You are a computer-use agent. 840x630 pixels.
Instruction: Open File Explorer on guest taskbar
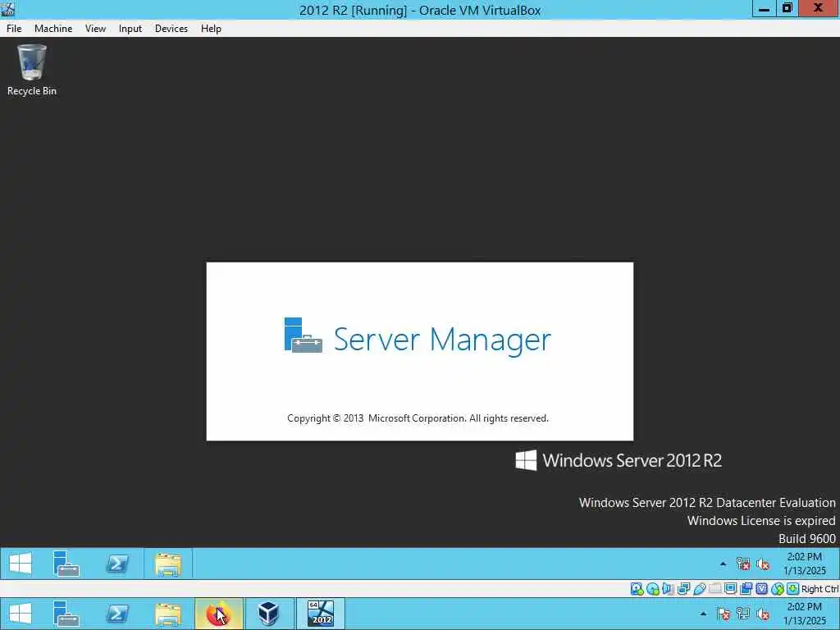pyautogui.click(x=167, y=564)
